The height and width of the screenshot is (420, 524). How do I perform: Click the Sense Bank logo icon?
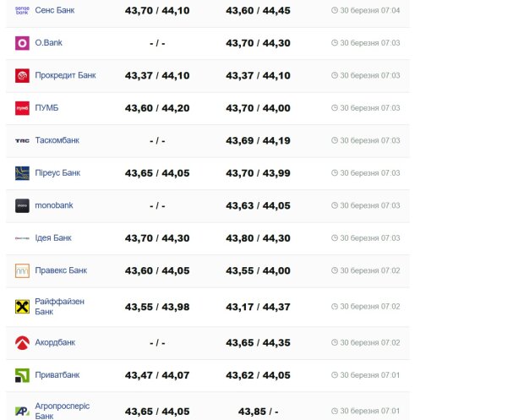click(x=22, y=10)
